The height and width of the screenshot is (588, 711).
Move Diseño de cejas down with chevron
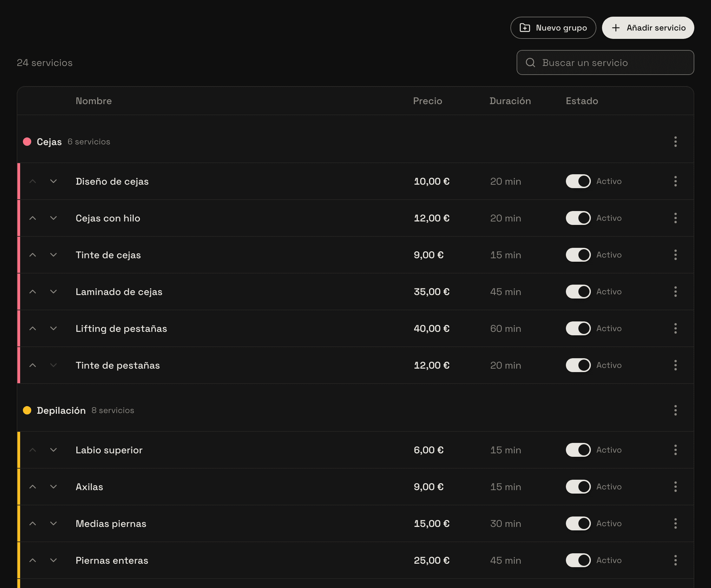coord(53,181)
